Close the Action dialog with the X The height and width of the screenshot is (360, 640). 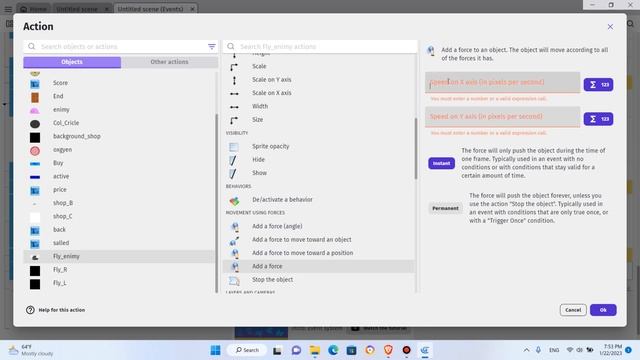point(610,27)
